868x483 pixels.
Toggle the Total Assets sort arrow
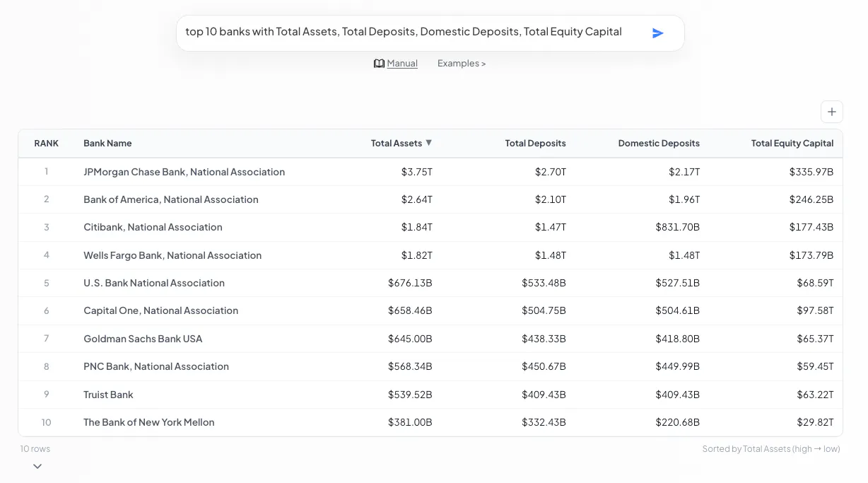point(428,143)
